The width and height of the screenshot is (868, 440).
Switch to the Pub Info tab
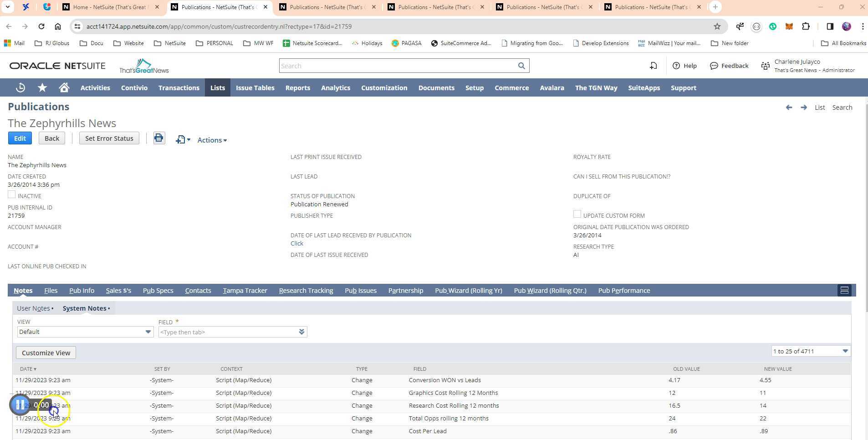tap(82, 291)
